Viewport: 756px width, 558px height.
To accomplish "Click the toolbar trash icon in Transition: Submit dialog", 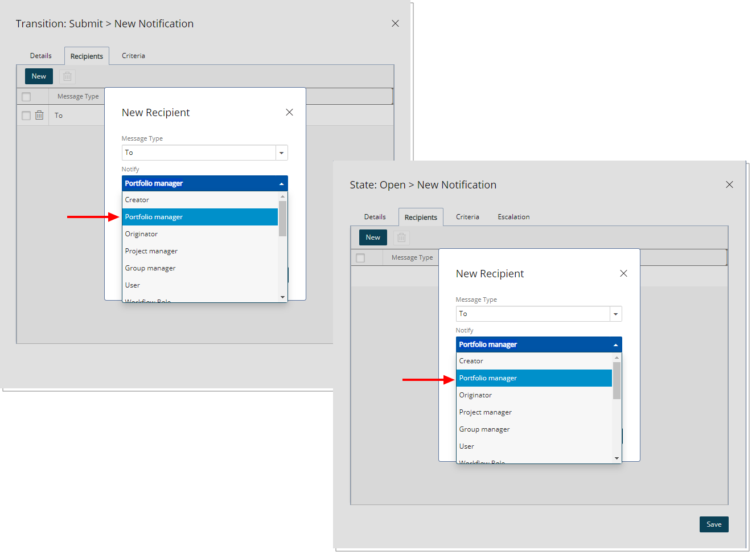I will (67, 76).
